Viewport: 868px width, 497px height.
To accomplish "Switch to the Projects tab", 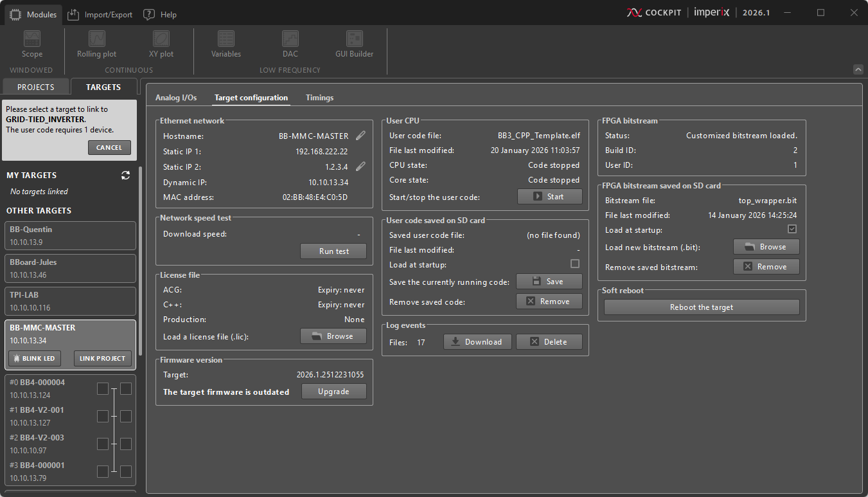I will pyautogui.click(x=35, y=87).
